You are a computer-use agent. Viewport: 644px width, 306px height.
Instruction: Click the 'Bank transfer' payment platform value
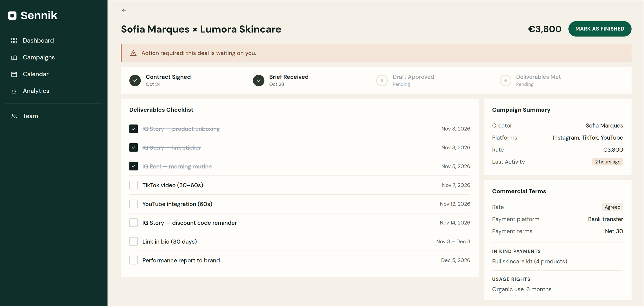605,219
